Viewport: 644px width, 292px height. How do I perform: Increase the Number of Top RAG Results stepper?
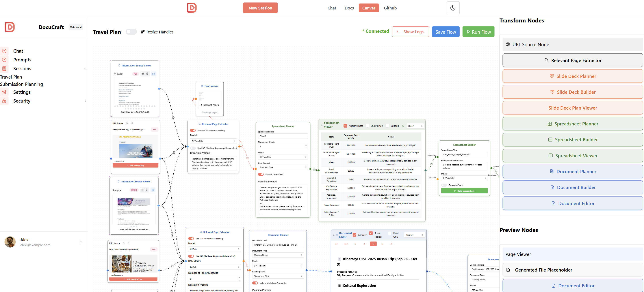tap(239, 277)
